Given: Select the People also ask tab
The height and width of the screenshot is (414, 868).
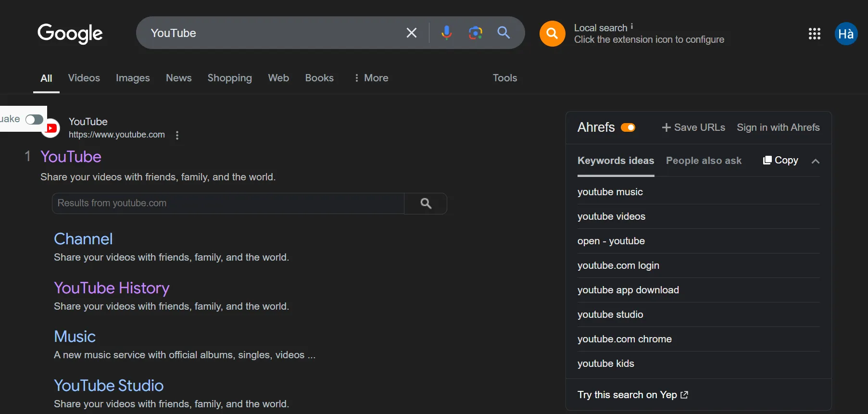Looking at the screenshot, I should coord(704,161).
